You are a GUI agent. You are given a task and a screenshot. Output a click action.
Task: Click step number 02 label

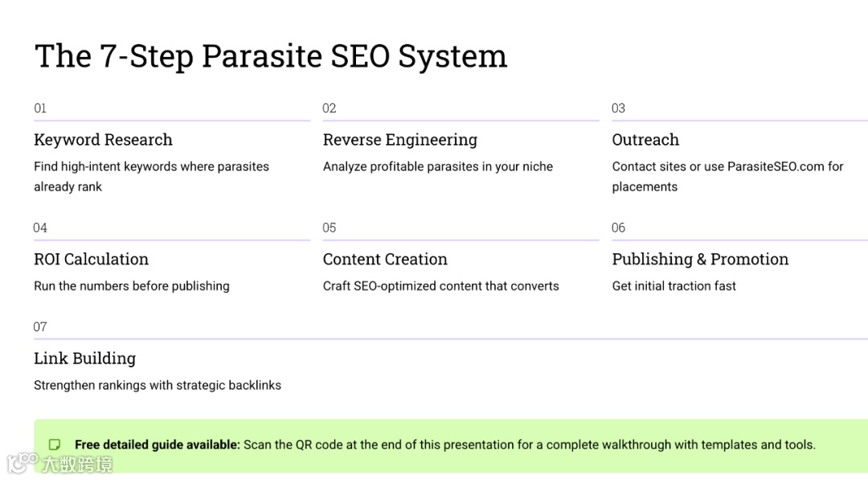coord(330,108)
